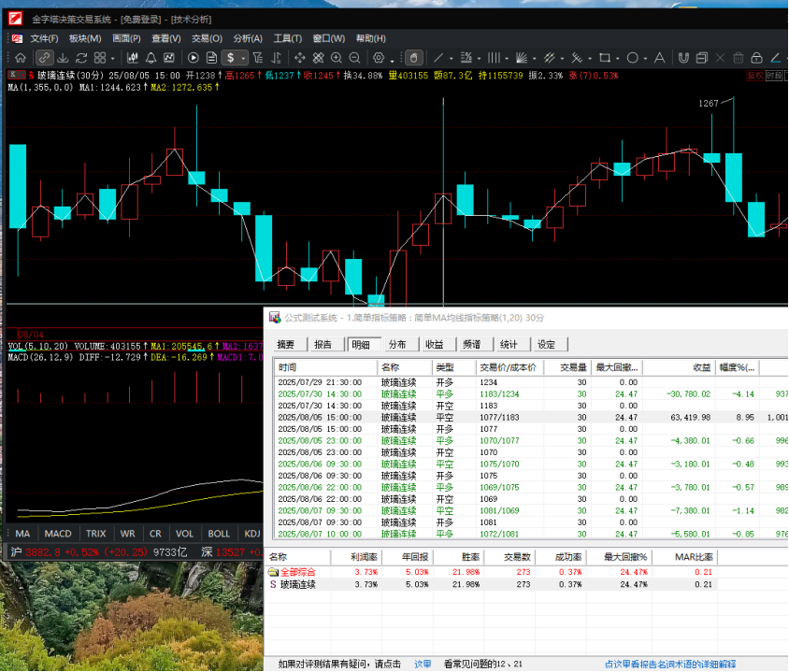Expand the rectangle shape tool dropdown

click(x=617, y=59)
